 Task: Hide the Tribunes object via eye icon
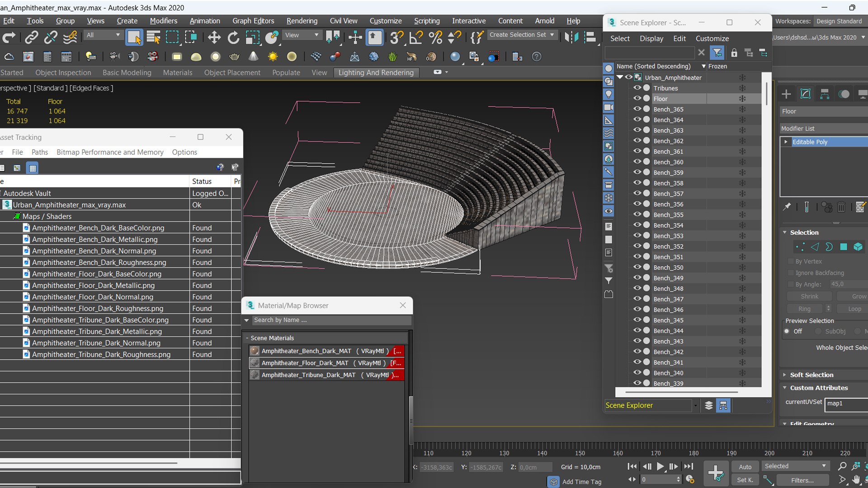click(x=637, y=88)
